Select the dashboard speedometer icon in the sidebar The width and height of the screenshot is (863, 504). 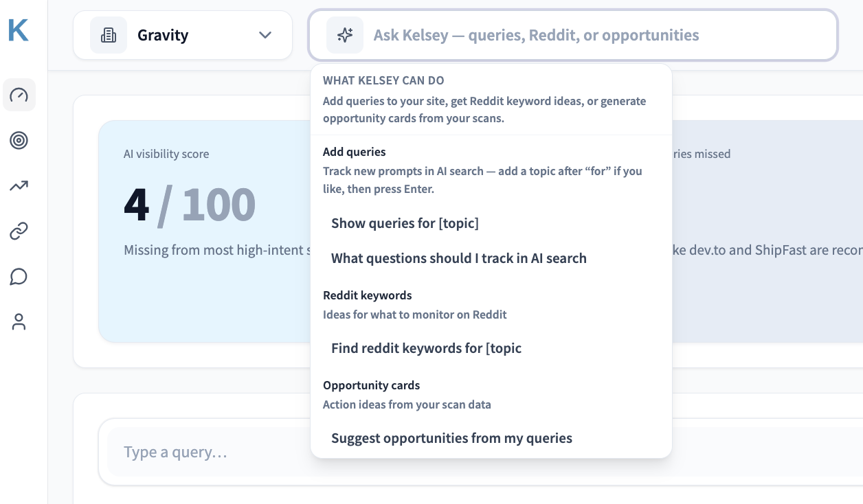19,95
